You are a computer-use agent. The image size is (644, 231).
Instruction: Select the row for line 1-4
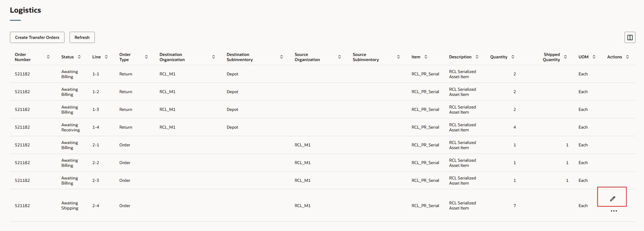[x=96, y=127]
